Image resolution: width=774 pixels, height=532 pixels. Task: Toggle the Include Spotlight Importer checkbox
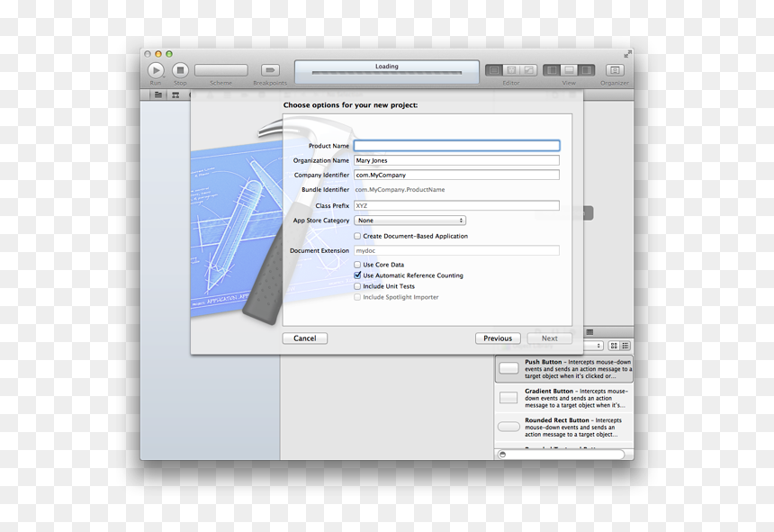point(357,298)
